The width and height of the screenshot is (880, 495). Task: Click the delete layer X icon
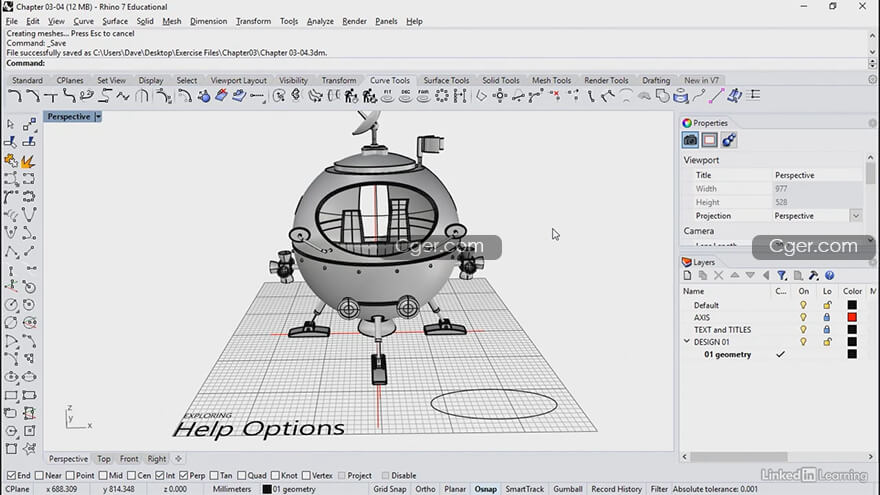pos(718,276)
